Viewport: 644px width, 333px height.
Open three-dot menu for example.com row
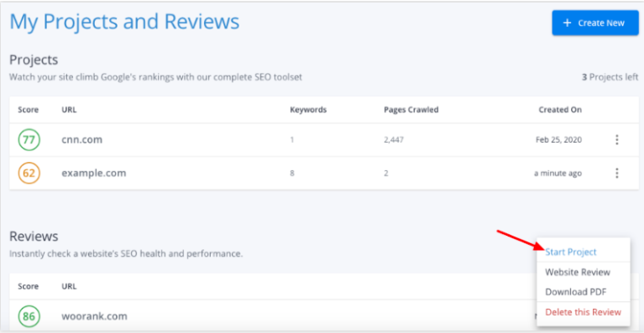pyautogui.click(x=616, y=173)
